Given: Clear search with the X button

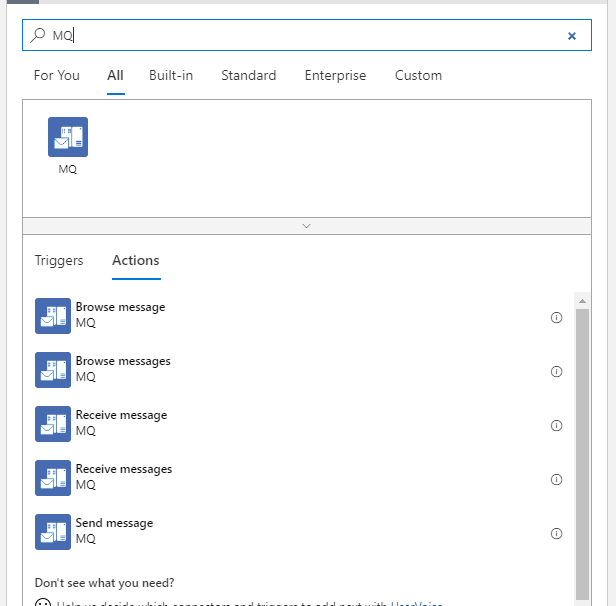Looking at the screenshot, I should pyautogui.click(x=572, y=36).
